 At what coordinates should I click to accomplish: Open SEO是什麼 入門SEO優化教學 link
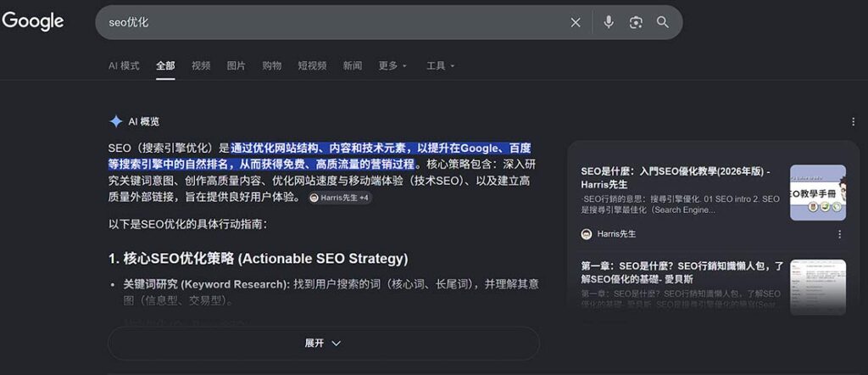tap(676, 178)
